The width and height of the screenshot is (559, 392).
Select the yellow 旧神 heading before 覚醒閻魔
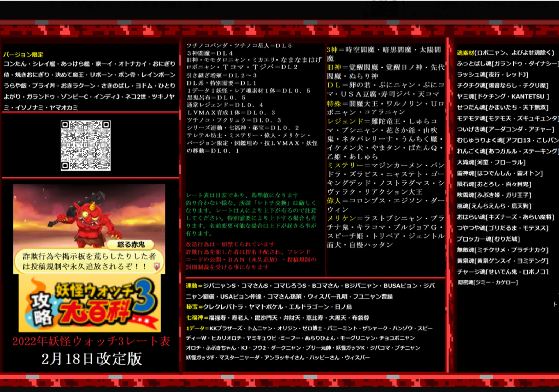(x=334, y=67)
